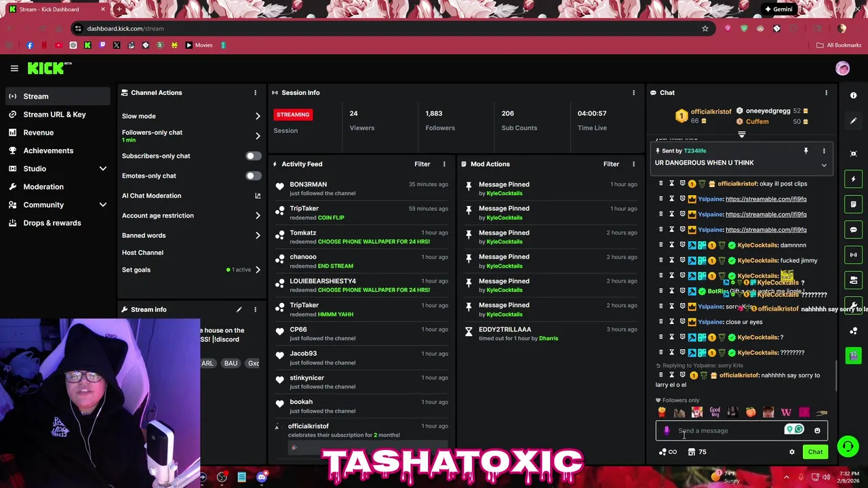Open Discord from the Windows taskbar
This screenshot has width=868, height=488.
(261, 477)
